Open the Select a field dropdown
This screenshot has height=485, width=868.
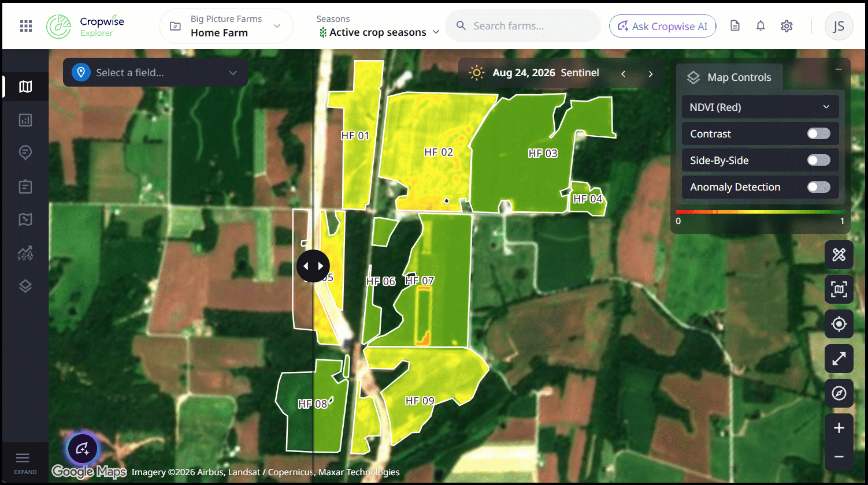click(x=155, y=73)
